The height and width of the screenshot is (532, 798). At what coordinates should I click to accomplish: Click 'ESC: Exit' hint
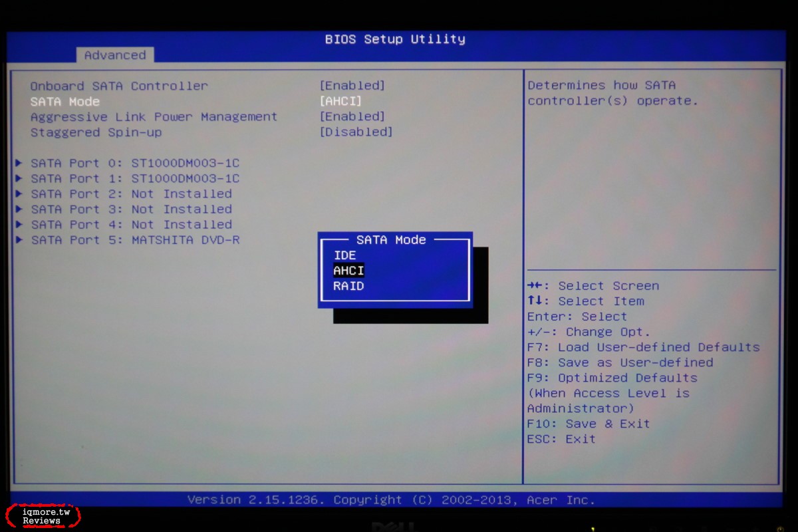[561, 439]
